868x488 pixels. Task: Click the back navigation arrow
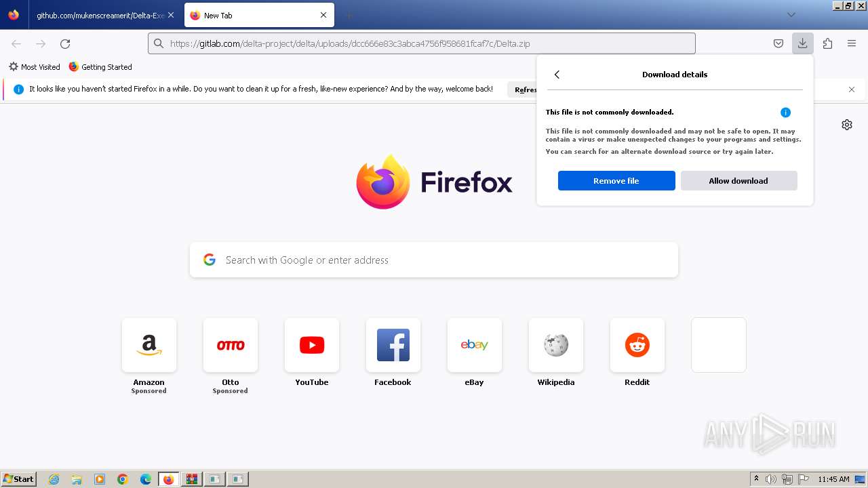[x=16, y=43]
